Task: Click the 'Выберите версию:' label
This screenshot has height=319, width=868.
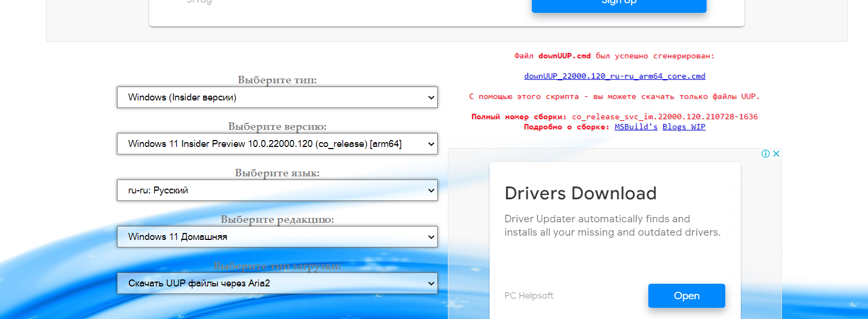Action: coord(277,126)
